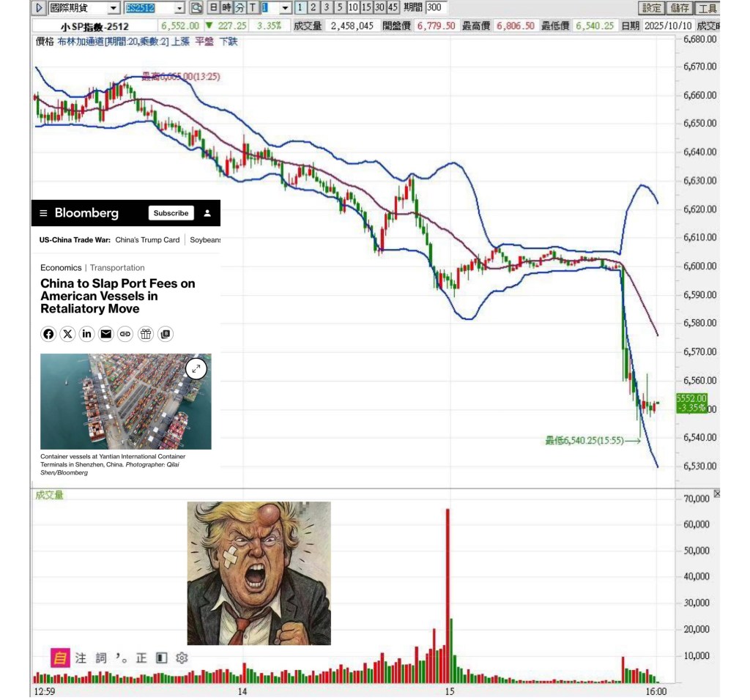Click the gift article icon
The width and height of the screenshot is (750, 700).
146,334
